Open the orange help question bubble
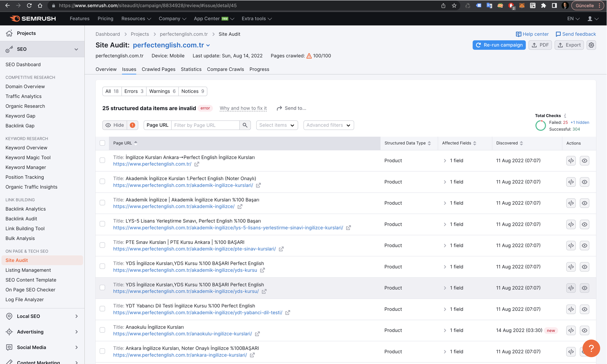 point(591,348)
